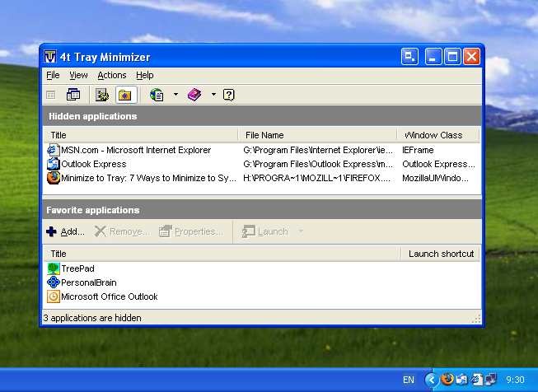This screenshot has height=392, width=538.
Task: Click the purple help book icon
Action: tap(194, 95)
